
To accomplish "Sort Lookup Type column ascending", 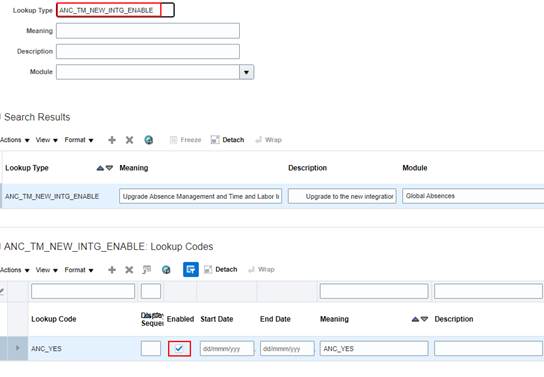I will pyautogui.click(x=100, y=168).
